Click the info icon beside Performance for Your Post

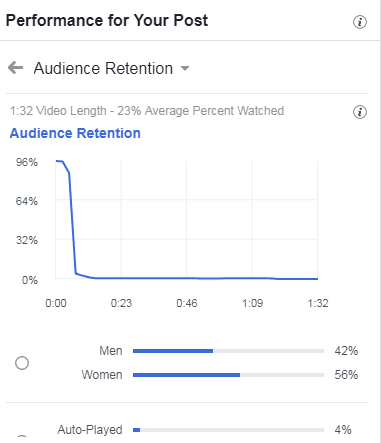click(x=360, y=22)
